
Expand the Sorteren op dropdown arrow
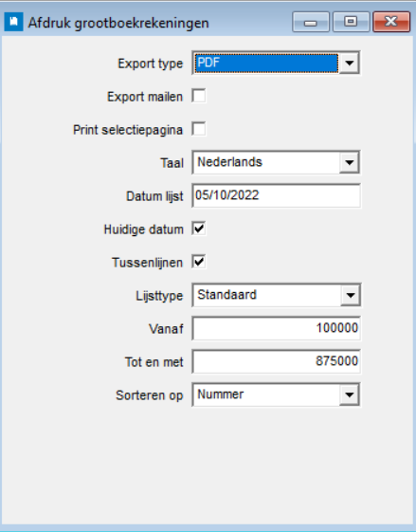(x=350, y=394)
